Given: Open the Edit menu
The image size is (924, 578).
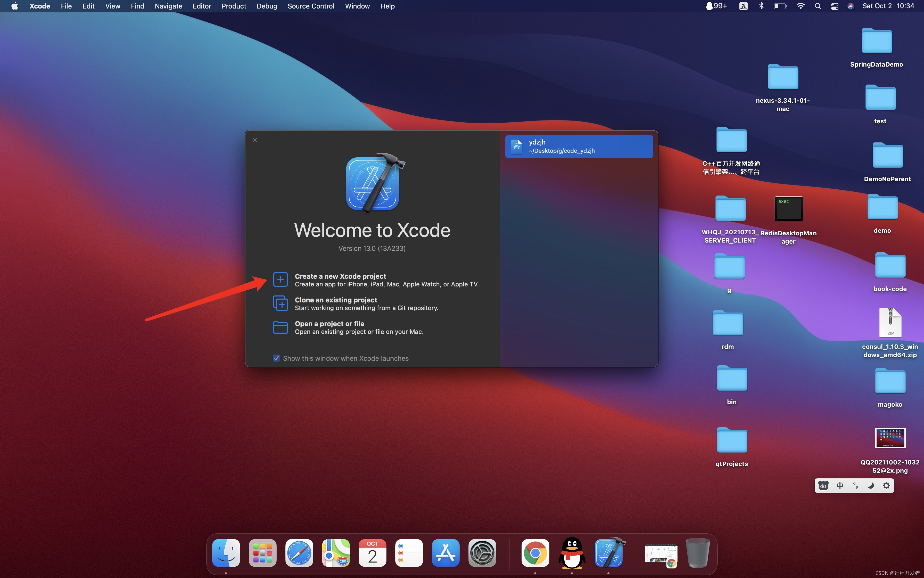Looking at the screenshot, I should pyautogui.click(x=89, y=6).
